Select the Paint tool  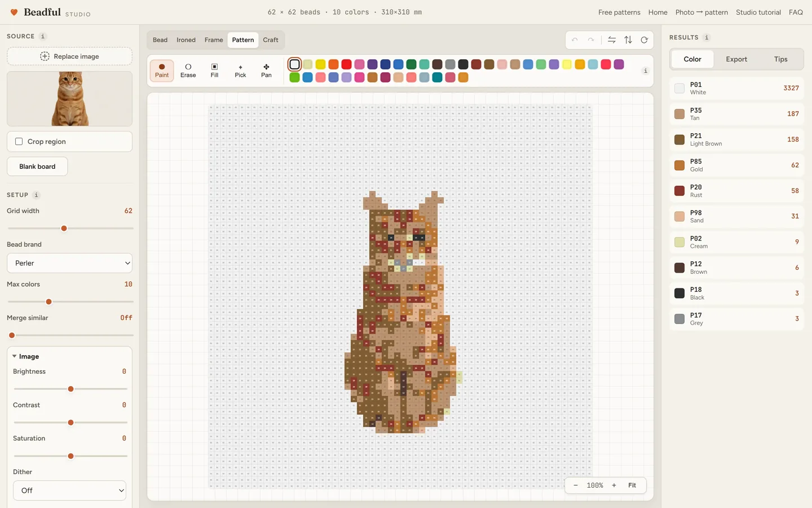click(x=162, y=71)
